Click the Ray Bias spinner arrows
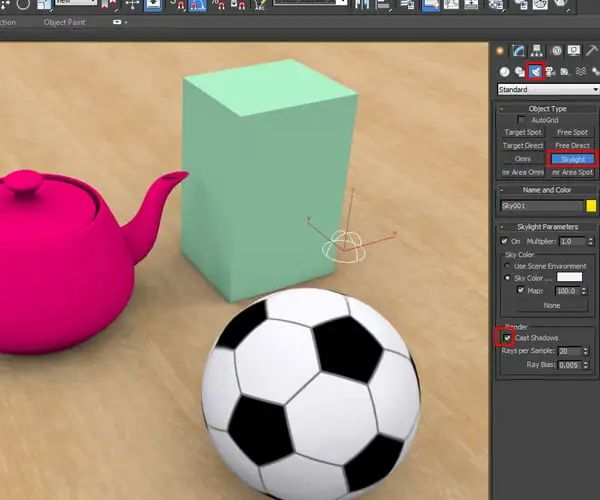The height and width of the screenshot is (500, 600). pos(585,365)
